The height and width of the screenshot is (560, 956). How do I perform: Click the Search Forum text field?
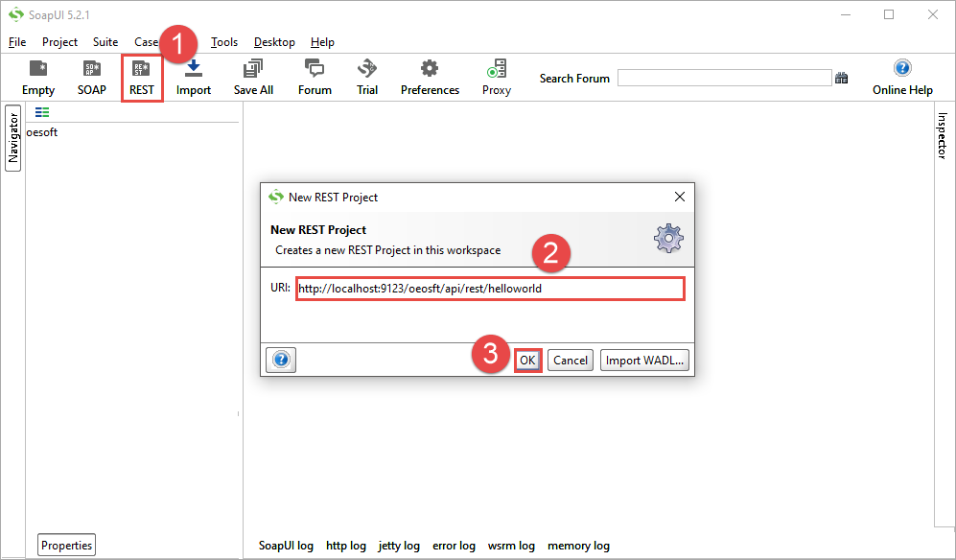coord(724,78)
